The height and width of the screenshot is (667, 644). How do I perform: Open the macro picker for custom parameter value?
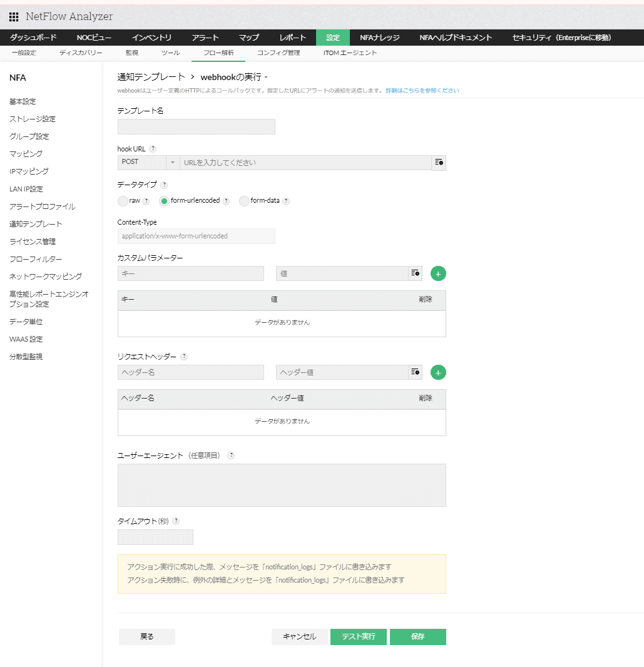point(415,273)
